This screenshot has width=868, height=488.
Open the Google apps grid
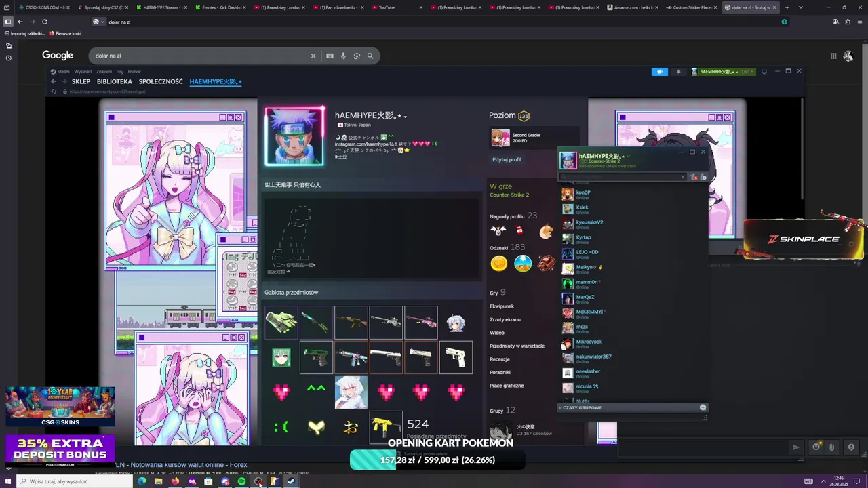point(833,56)
